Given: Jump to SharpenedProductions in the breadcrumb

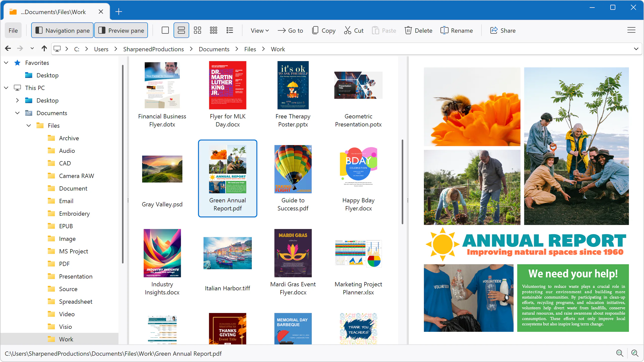Looking at the screenshot, I should pyautogui.click(x=153, y=49).
